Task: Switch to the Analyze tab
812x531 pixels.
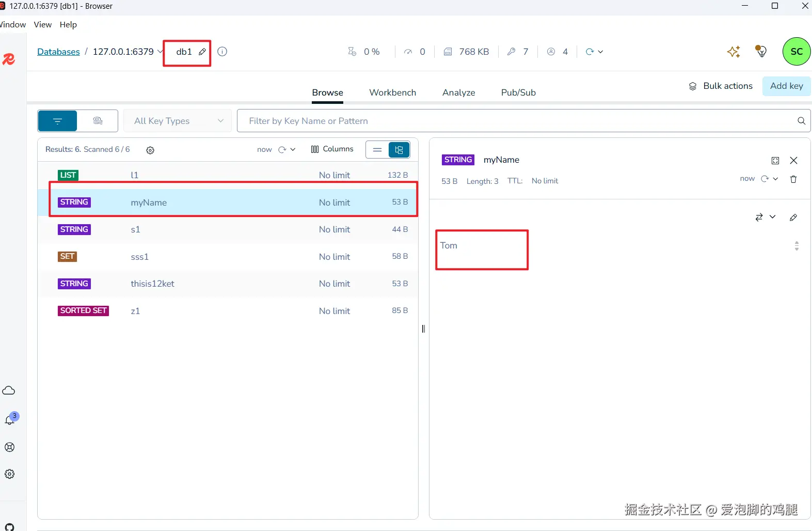Action: [458, 92]
